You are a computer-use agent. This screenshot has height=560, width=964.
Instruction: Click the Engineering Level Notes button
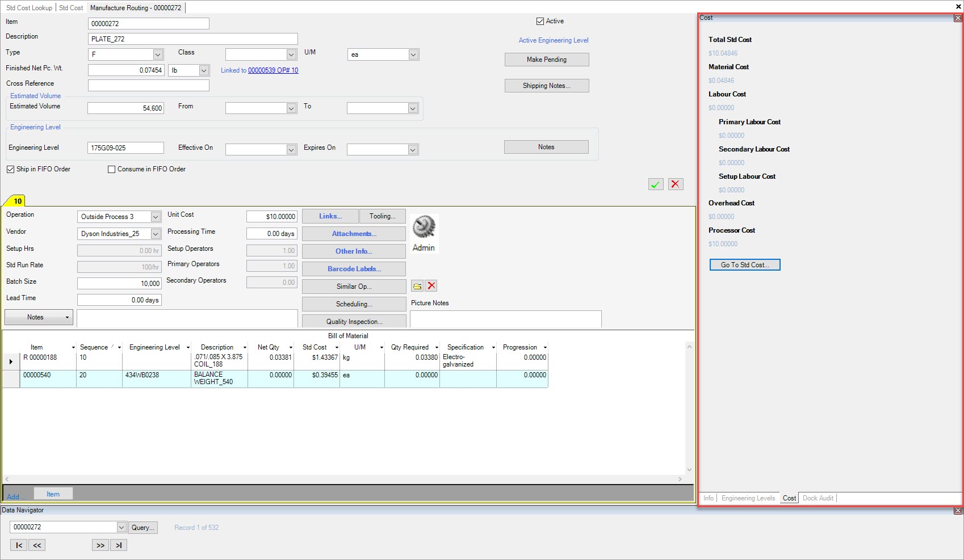(546, 147)
